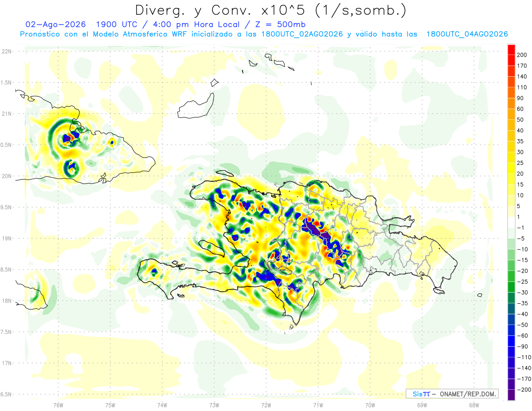Click the '22N' latitude label
Screen dimensions: 532x411
tap(7, 51)
